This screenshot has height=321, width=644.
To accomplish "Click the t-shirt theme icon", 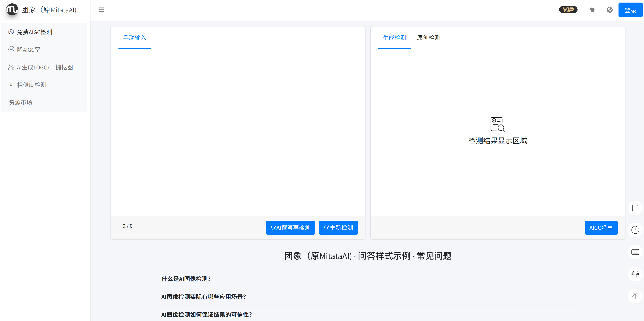I will click(592, 10).
